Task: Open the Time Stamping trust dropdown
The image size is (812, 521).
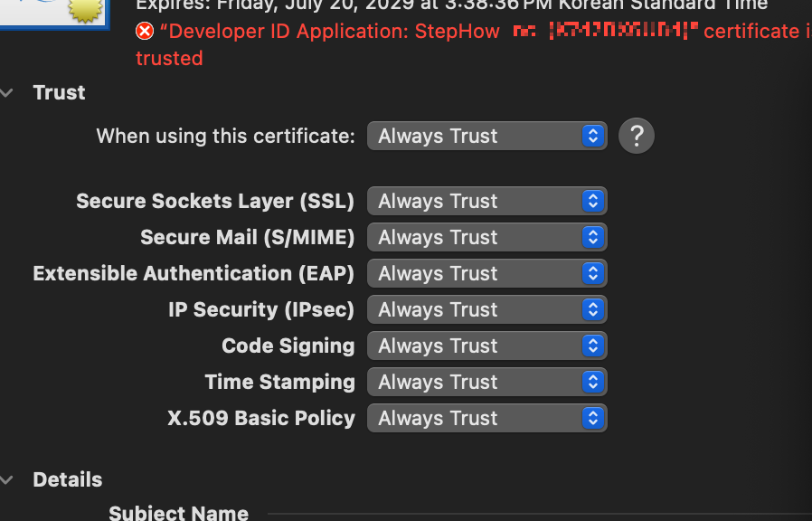Action: [x=486, y=383]
